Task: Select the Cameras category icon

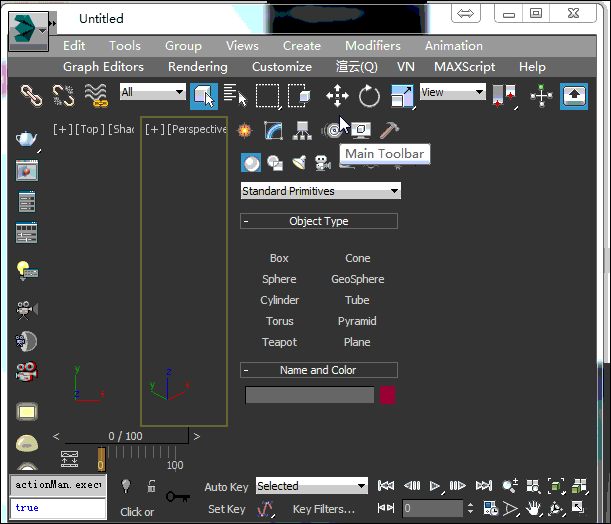Action: (x=323, y=163)
